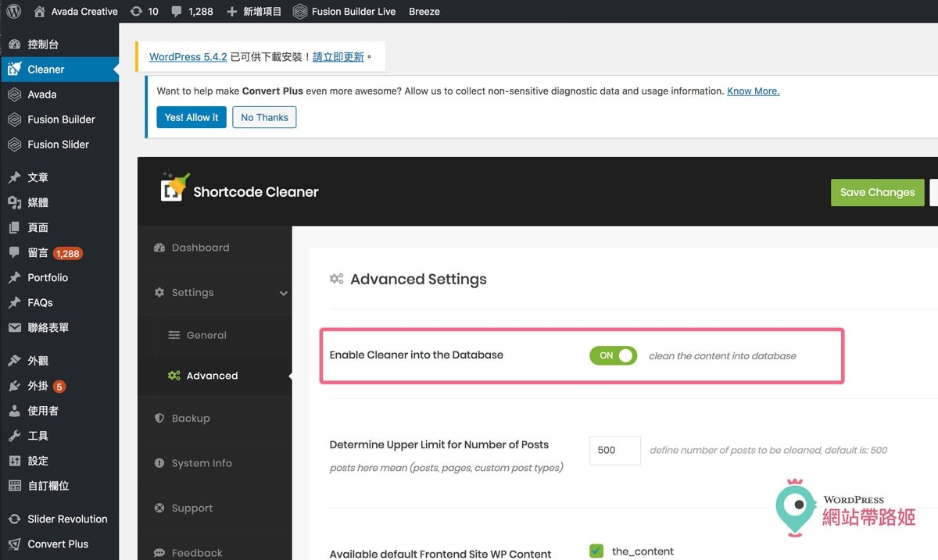Viewport: 938px width, 560px height.
Task: Click the Fusion Slider sidebar icon
Action: (x=14, y=144)
